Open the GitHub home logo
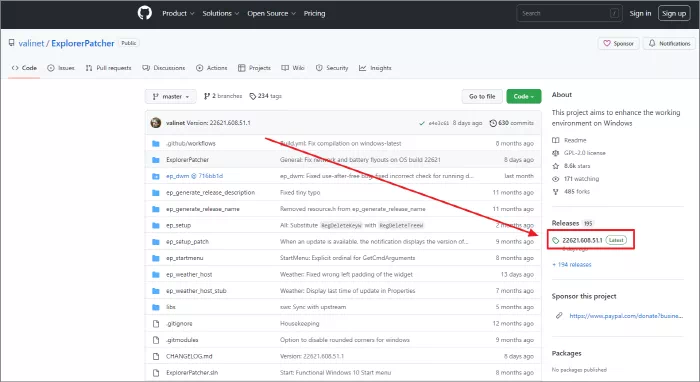The width and height of the screenshot is (700, 382). coord(145,13)
